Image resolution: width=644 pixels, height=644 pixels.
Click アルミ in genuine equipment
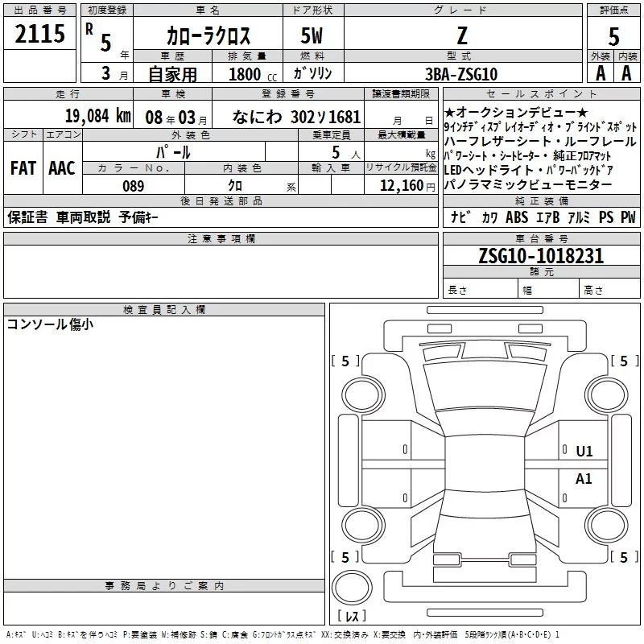click(579, 217)
